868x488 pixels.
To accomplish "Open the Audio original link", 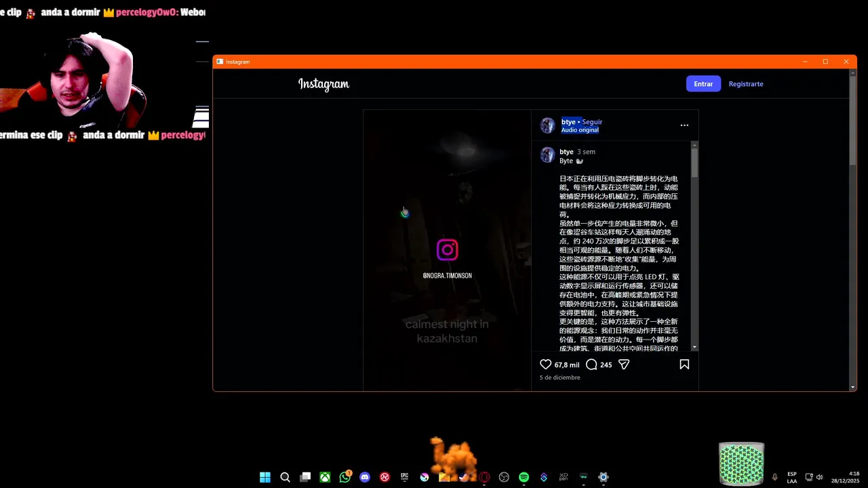I will 580,130.
